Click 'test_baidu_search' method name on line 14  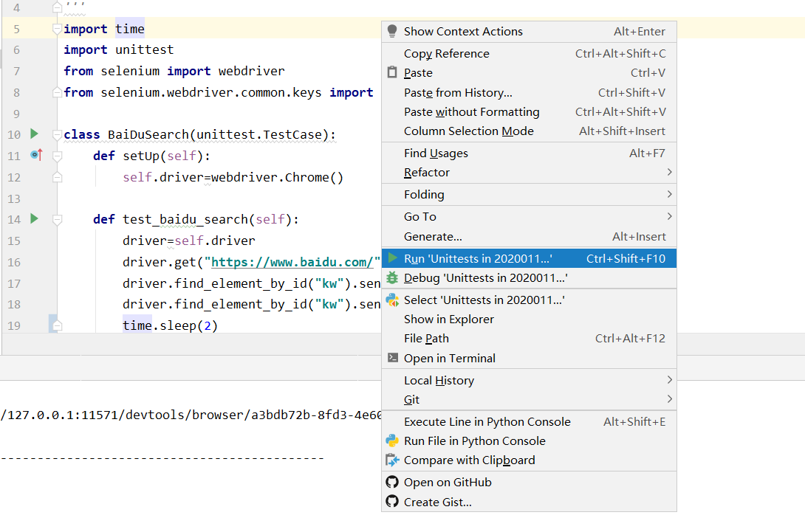tap(185, 220)
